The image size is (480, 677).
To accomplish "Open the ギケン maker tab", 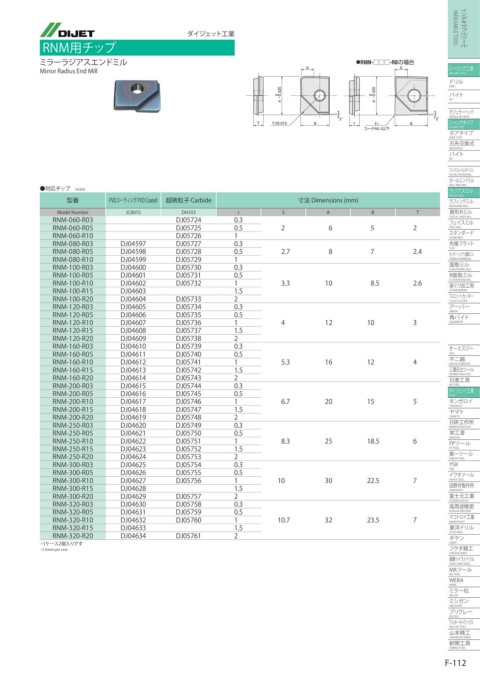I will pos(464,539).
